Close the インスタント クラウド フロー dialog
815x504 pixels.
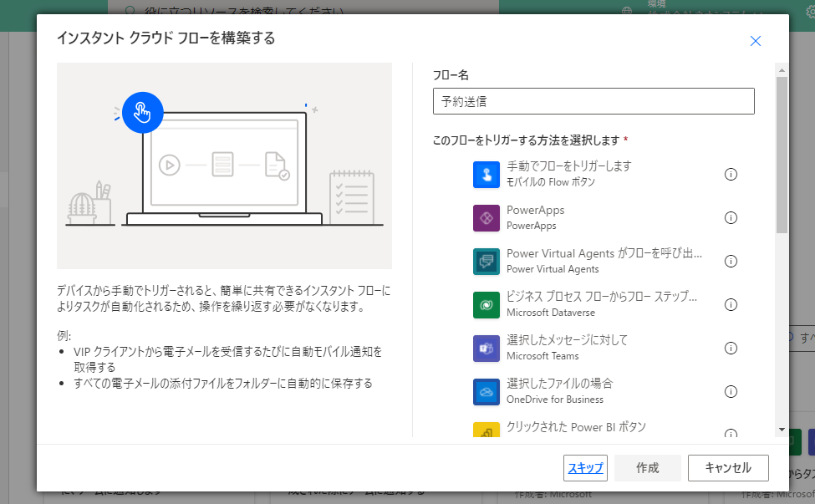point(755,40)
